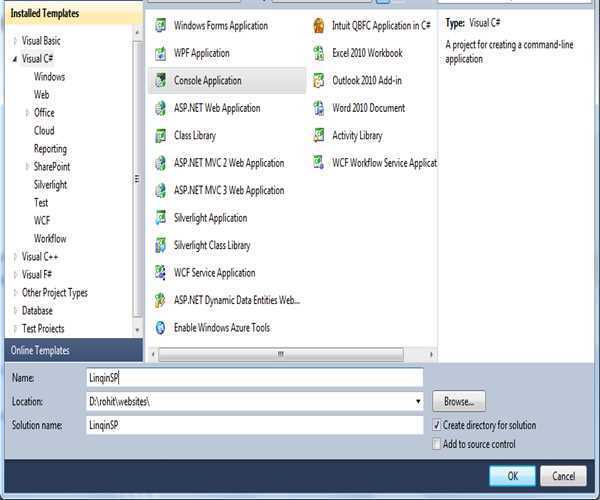600x500 pixels.
Task: Select the WCF Service Application icon
Action: pyautogui.click(x=161, y=273)
